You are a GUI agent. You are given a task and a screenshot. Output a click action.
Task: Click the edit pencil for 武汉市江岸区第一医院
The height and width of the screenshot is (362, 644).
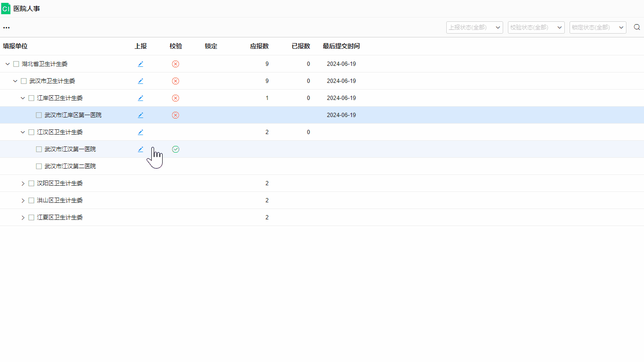pos(140,115)
